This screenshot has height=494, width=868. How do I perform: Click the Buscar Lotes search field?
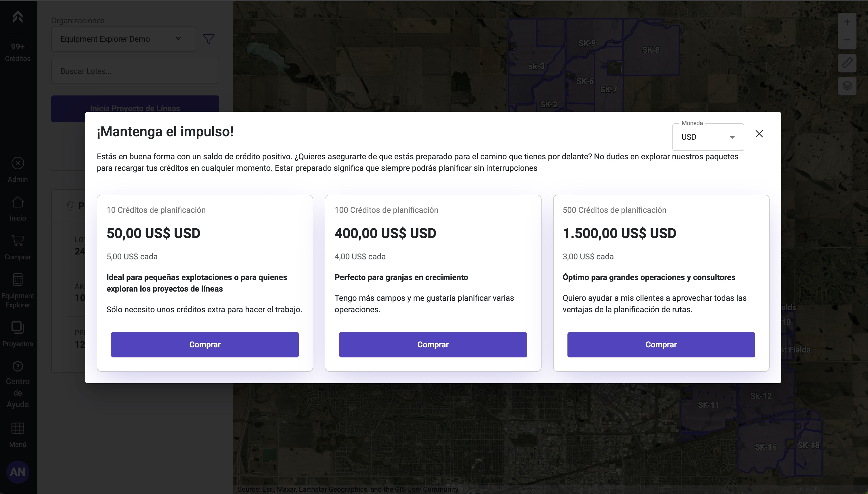(135, 71)
